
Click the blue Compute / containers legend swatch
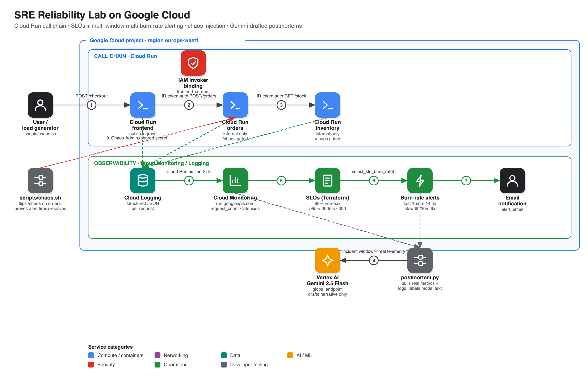(x=91, y=355)
